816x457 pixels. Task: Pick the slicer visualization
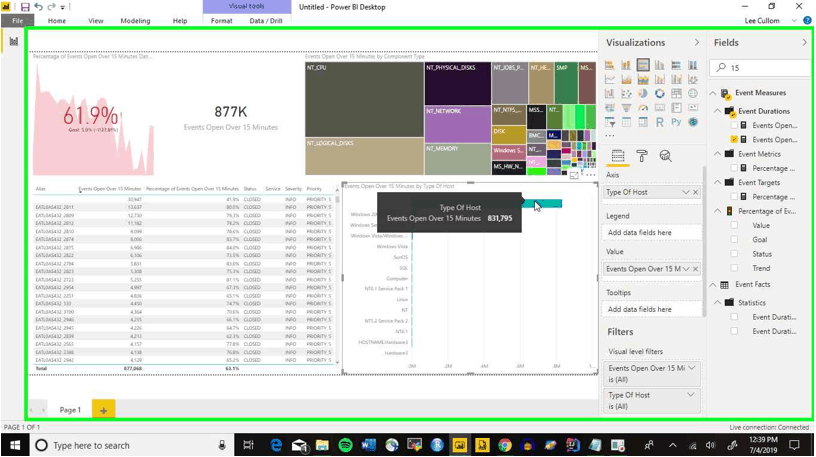pyautogui.click(x=609, y=122)
